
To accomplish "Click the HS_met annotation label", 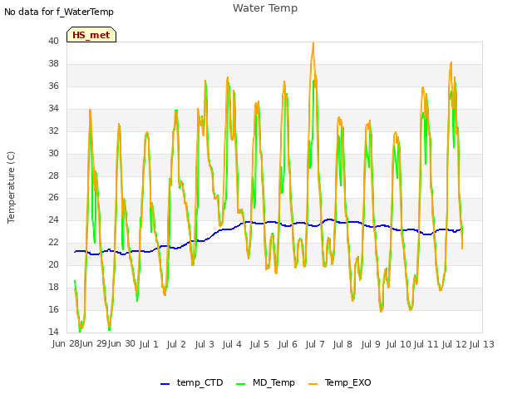I will click(91, 35).
